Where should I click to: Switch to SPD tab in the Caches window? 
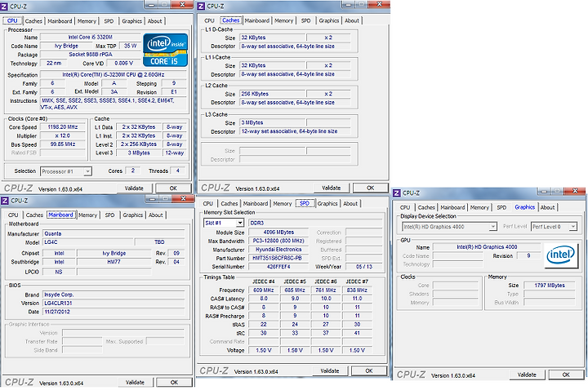[x=306, y=20]
